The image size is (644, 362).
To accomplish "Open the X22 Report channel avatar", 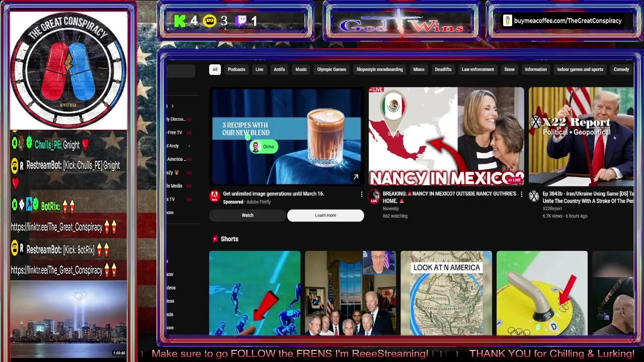I will 534,196.
